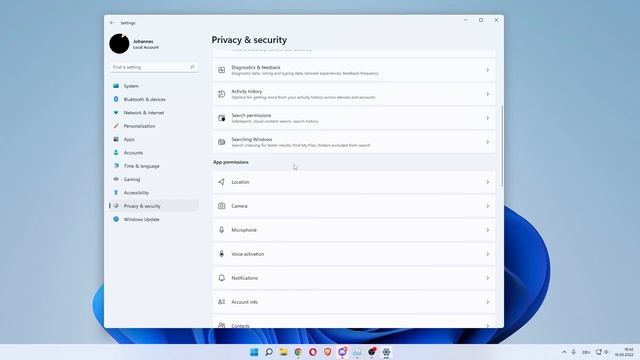
Task: Click the Notifications bell icon
Action: [222, 278]
